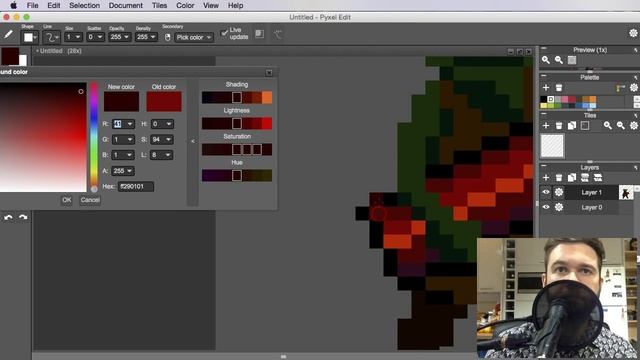Viewport: 640px width, 360px height.
Task: Zoom in the Preview panel
Action: pyautogui.click(x=546, y=60)
